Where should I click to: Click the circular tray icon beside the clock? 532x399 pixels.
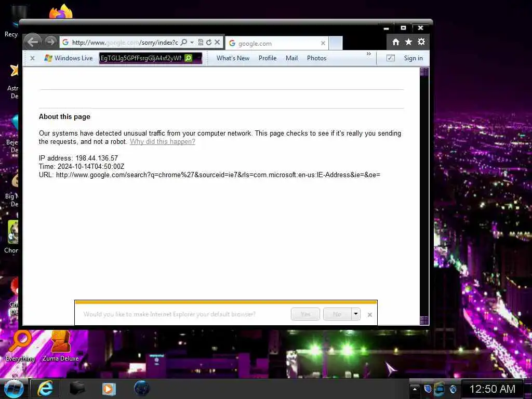[x=453, y=389]
